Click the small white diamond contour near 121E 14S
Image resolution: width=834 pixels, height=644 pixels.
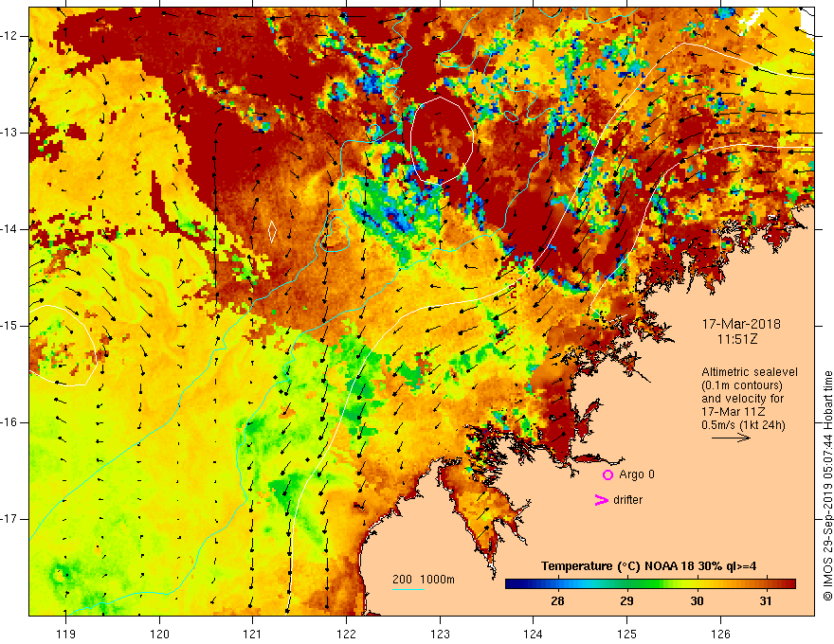coord(272,232)
